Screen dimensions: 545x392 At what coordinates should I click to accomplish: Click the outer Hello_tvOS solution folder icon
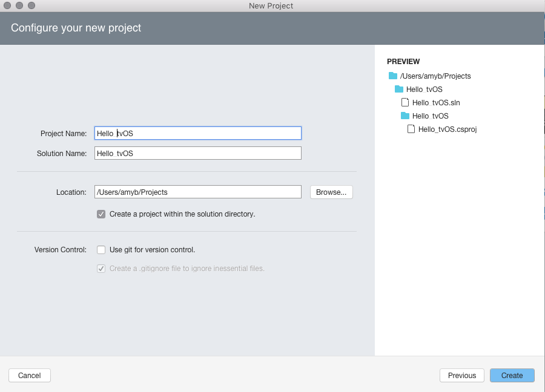tap(399, 90)
